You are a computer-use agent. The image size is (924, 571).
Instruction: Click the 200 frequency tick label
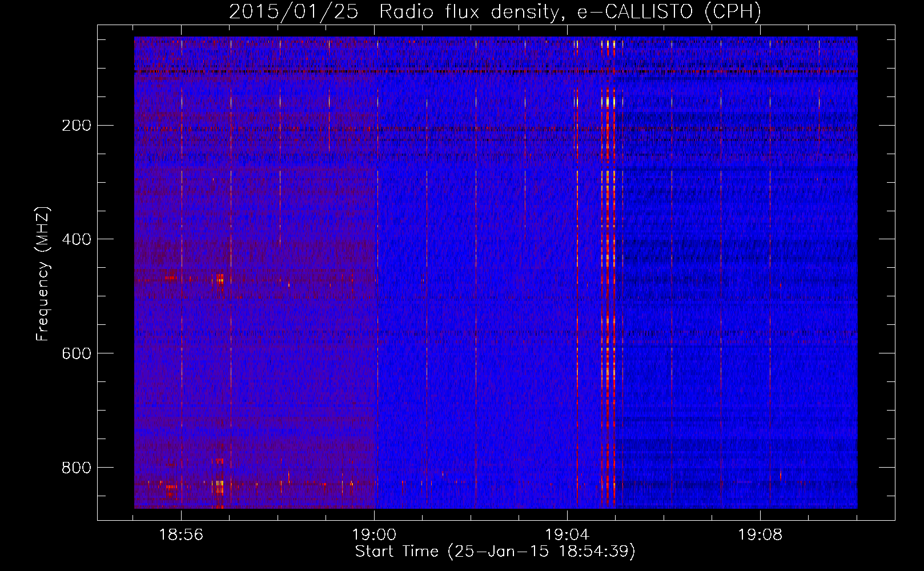[77, 126]
